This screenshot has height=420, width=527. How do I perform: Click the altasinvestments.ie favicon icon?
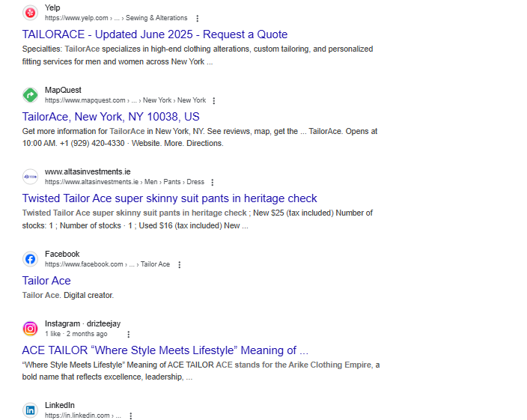[30, 177]
